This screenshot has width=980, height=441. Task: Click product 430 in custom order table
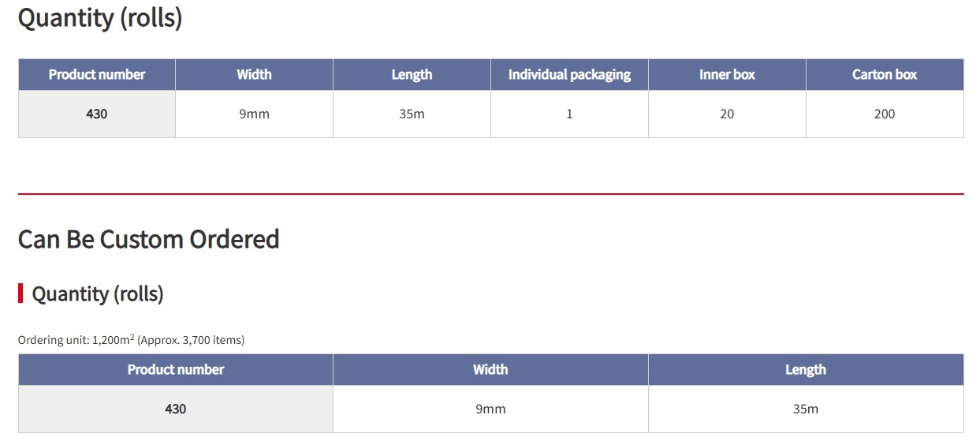[176, 409]
